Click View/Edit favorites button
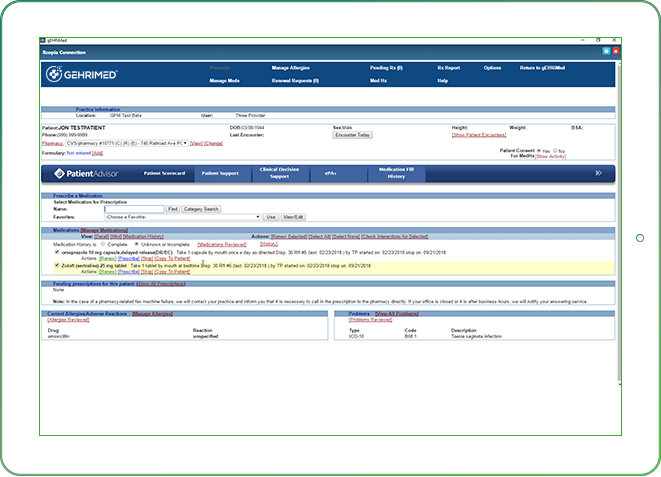This screenshot has width=661, height=477. pos(293,217)
